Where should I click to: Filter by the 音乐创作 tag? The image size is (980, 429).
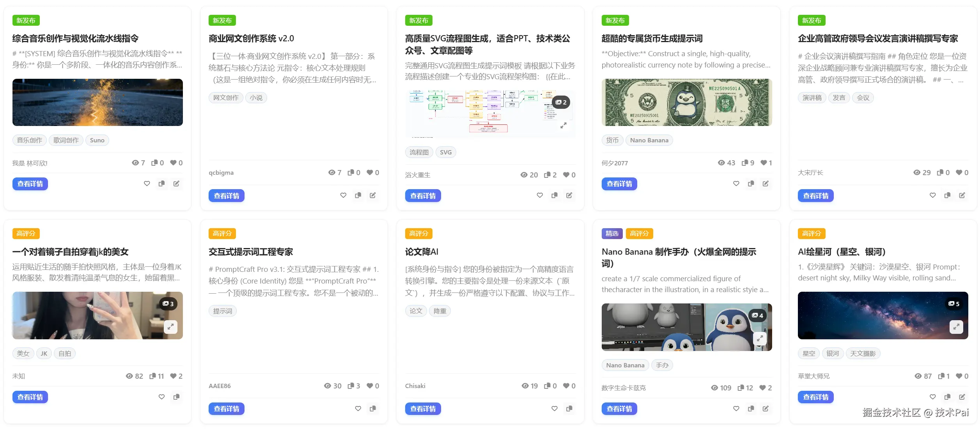[x=29, y=140]
